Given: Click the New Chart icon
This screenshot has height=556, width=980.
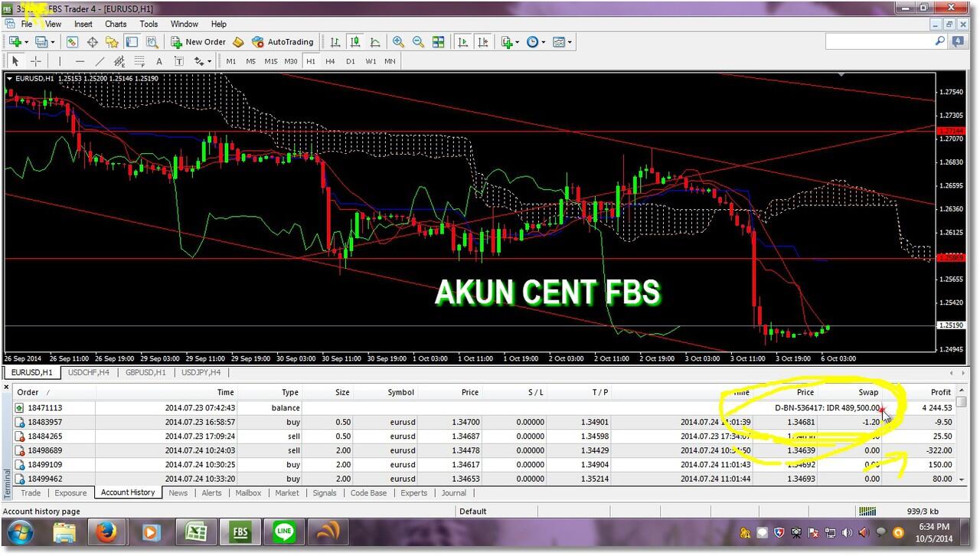Looking at the screenshot, I should click(15, 42).
